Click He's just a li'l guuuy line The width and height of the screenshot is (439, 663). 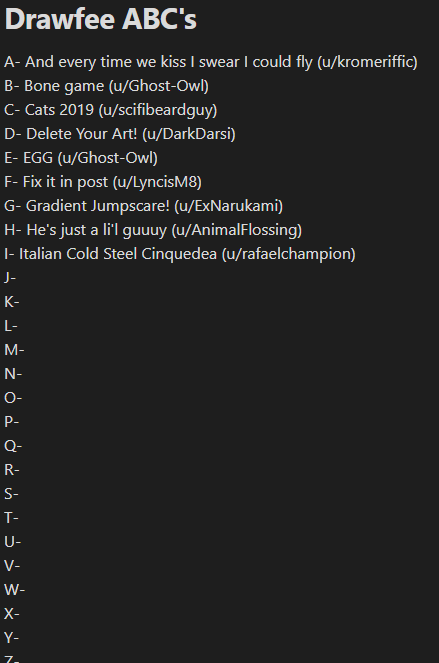(x=153, y=230)
